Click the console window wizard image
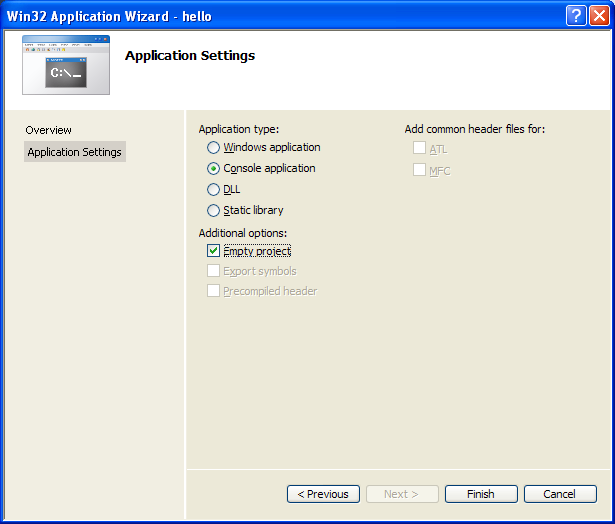The height and width of the screenshot is (524, 615). pos(66,65)
